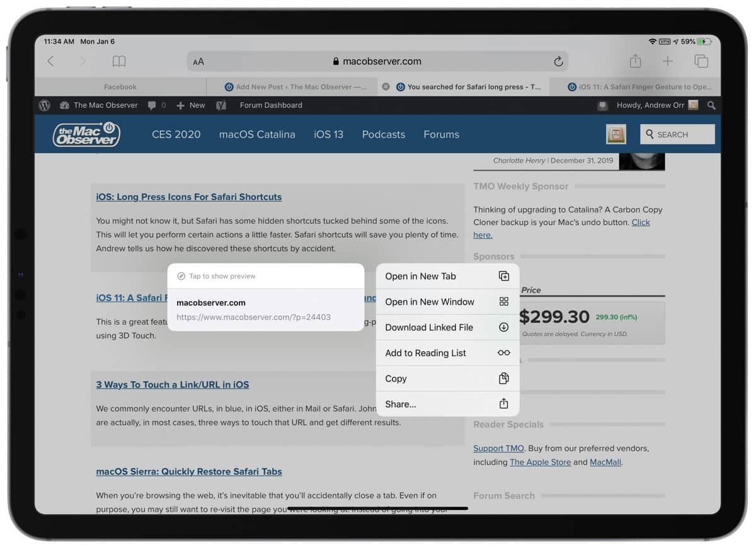This screenshot has height=549, width=756.
Task: Switch to the iOS 11: A Safari Finger Gesture tab
Action: pyautogui.click(x=635, y=87)
